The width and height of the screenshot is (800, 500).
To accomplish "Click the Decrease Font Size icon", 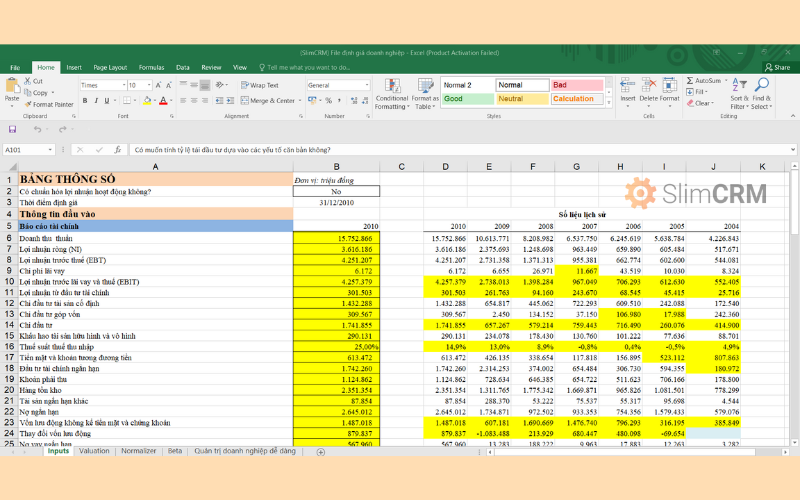I will 169,85.
